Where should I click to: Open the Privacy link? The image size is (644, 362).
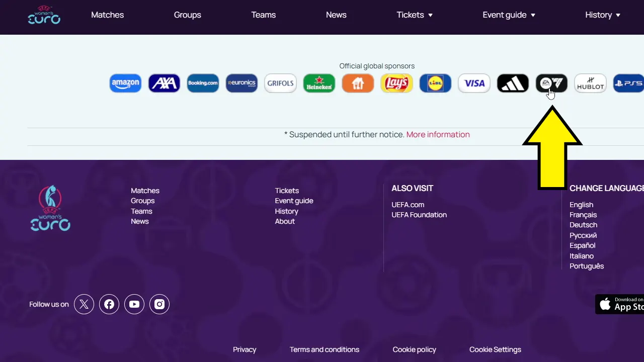coord(245,349)
